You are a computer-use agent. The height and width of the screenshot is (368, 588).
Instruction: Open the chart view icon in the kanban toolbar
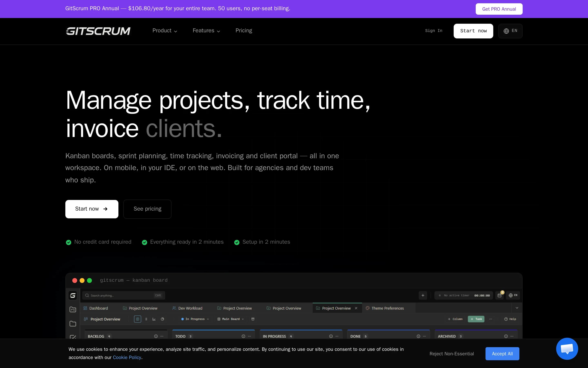154,319
